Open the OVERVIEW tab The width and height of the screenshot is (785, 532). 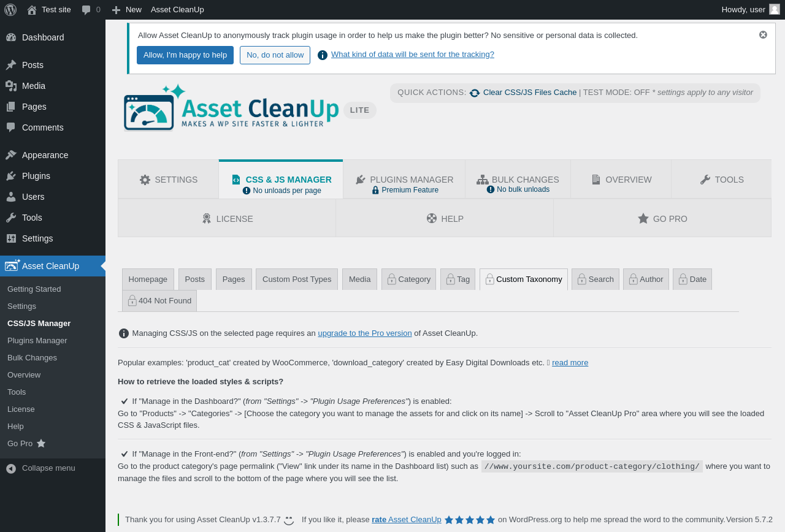click(x=621, y=180)
